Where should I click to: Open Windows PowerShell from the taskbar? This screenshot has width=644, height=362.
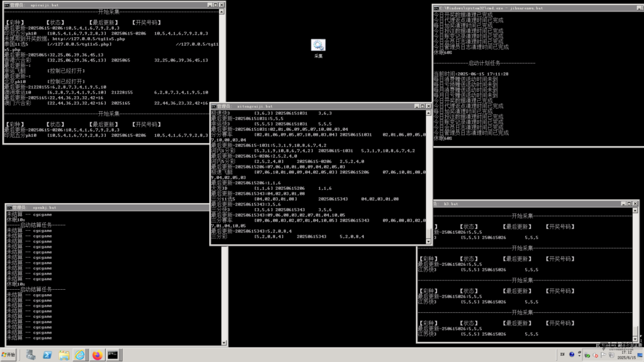[x=47, y=355]
